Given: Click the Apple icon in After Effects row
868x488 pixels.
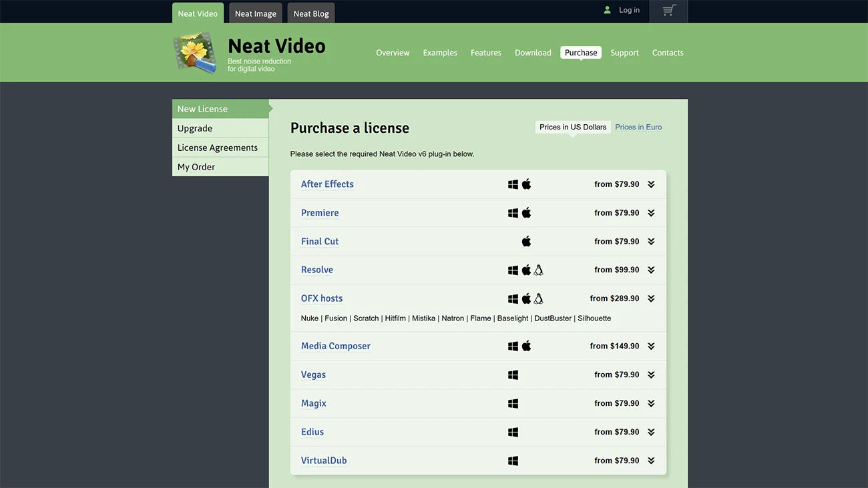Looking at the screenshot, I should tap(526, 184).
